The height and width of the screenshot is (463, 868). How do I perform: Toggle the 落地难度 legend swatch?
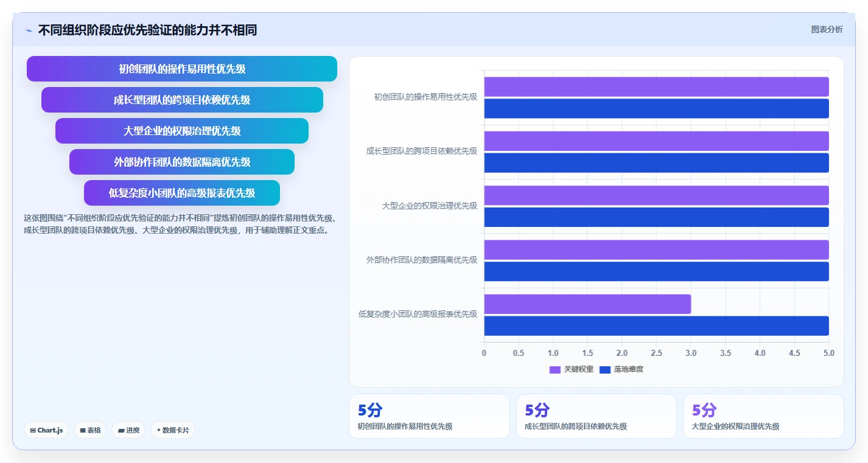605,369
